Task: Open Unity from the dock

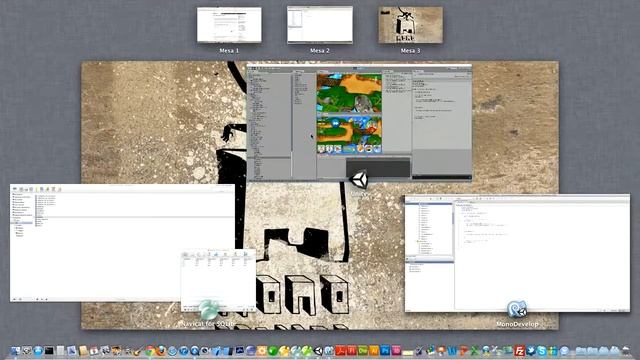Action: (318, 351)
